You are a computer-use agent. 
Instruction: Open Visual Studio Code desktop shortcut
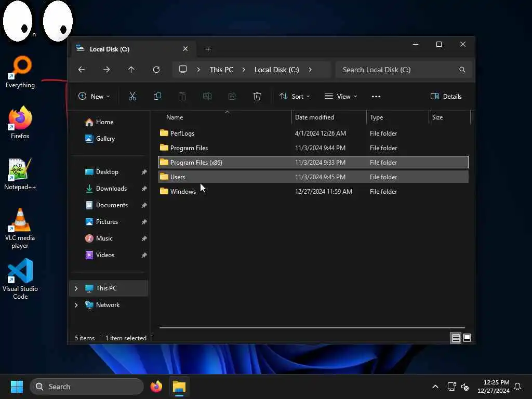pyautogui.click(x=20, y=279)
